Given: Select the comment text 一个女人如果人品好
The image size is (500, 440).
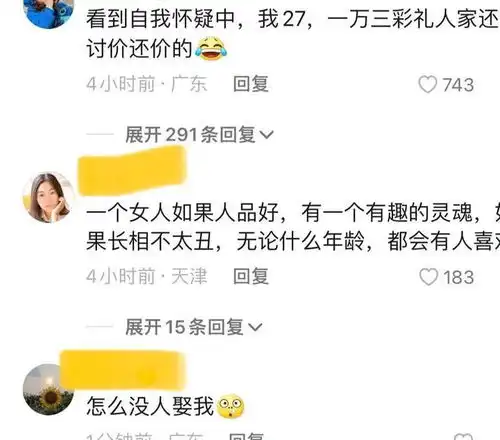Looking at the screenshot, I should (x=182, y=213).
